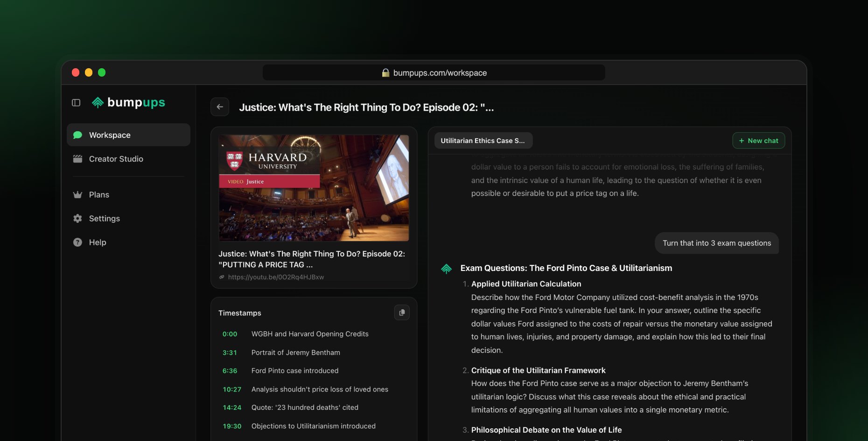The image size is (868, 441).
Task: Maximize the window with the green button
Action: (102, 72)
